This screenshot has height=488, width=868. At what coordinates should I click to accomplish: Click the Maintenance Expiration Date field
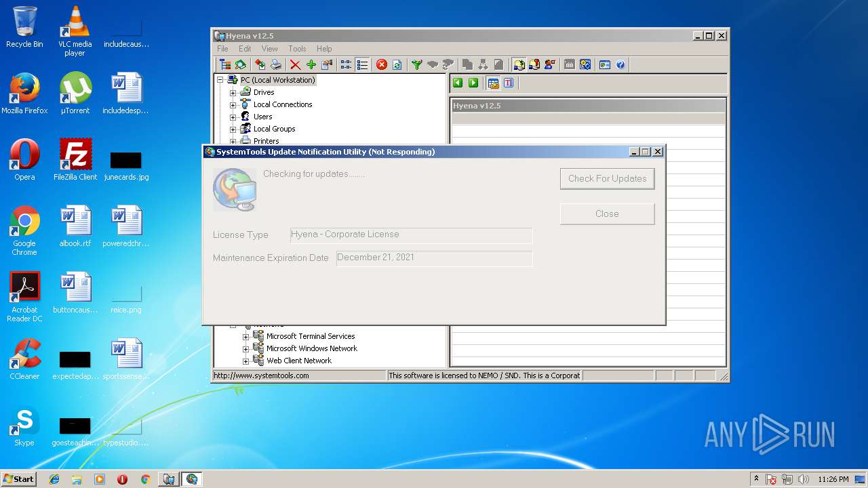pos(434,258)
